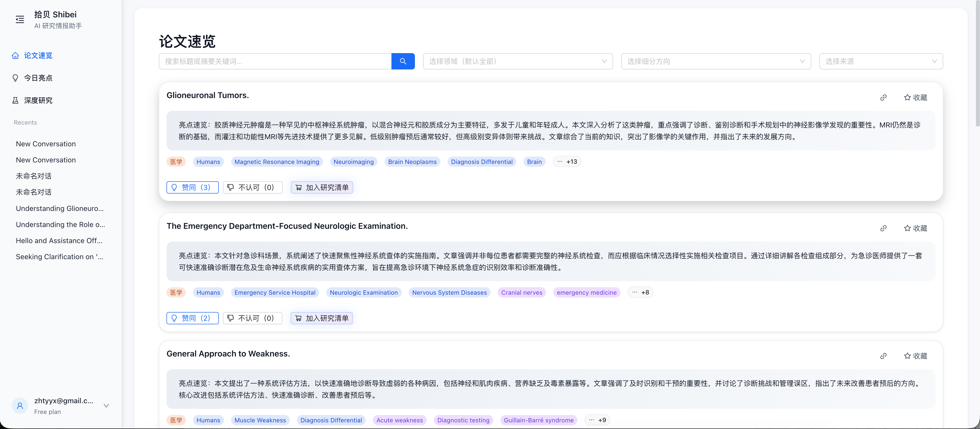This screenshot has height=429, width=980.
Task: Click 医学 tag on Glioneuronal Tumors card
Action: tap(176, 162)
